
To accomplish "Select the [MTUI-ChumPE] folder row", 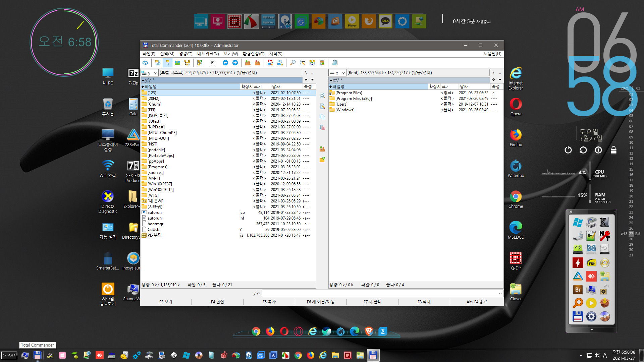I will click(228, 133).
